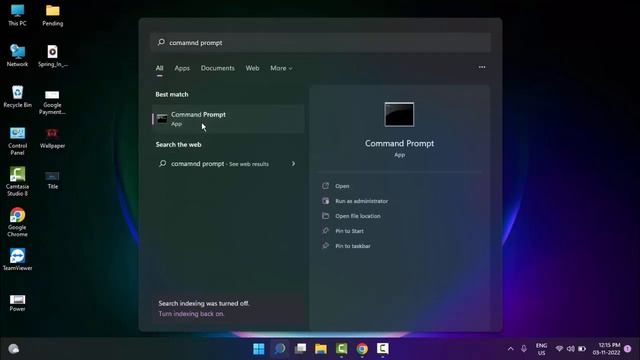Click Open action for Command Prompt

342,186
